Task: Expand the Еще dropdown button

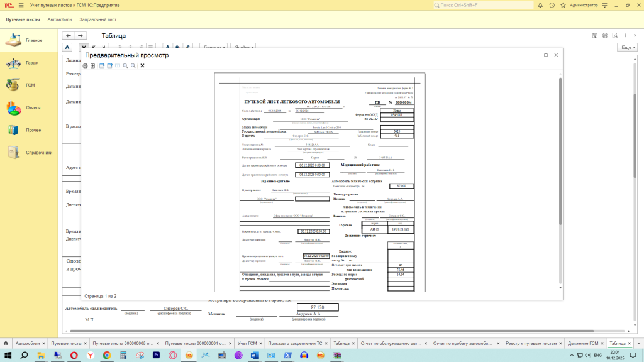Action: [x=627, y=47]
